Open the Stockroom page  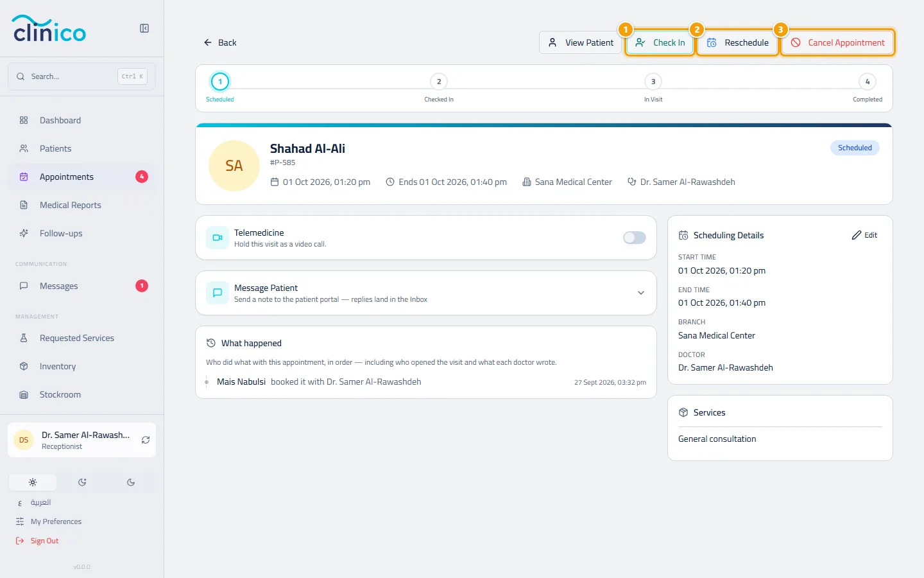tap(81, 394)
